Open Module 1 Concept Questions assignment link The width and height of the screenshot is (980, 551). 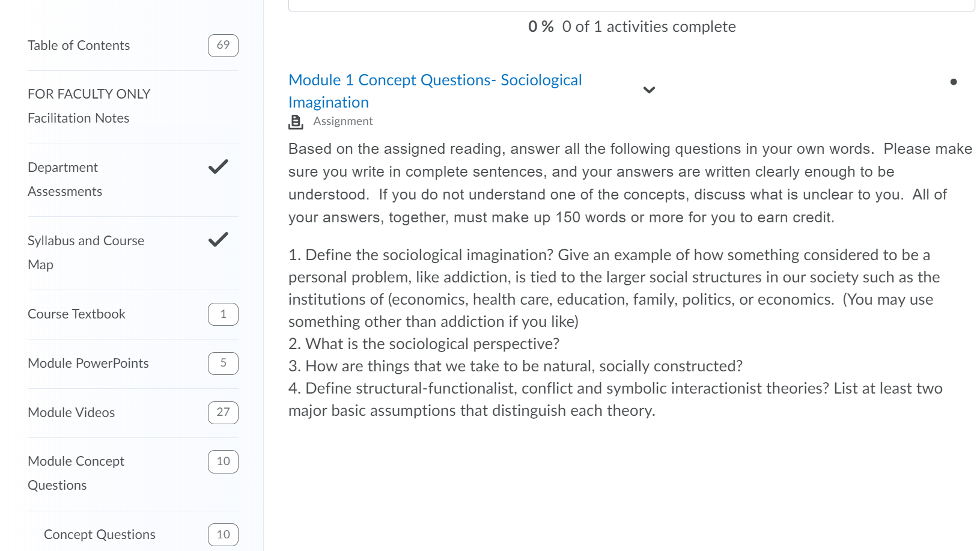(435, 91)
